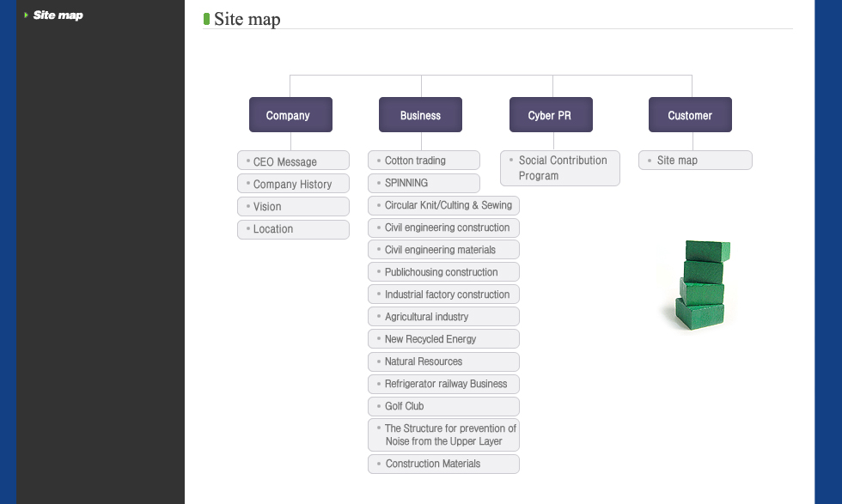Screen dimensions: 842x504
Task: Open the Site map sidebar item
Action: [x=58, y=15]
